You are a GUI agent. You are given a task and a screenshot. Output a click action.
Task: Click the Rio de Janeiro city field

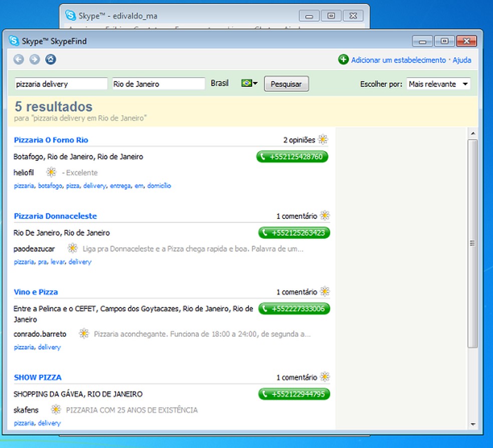coord(158,84)
